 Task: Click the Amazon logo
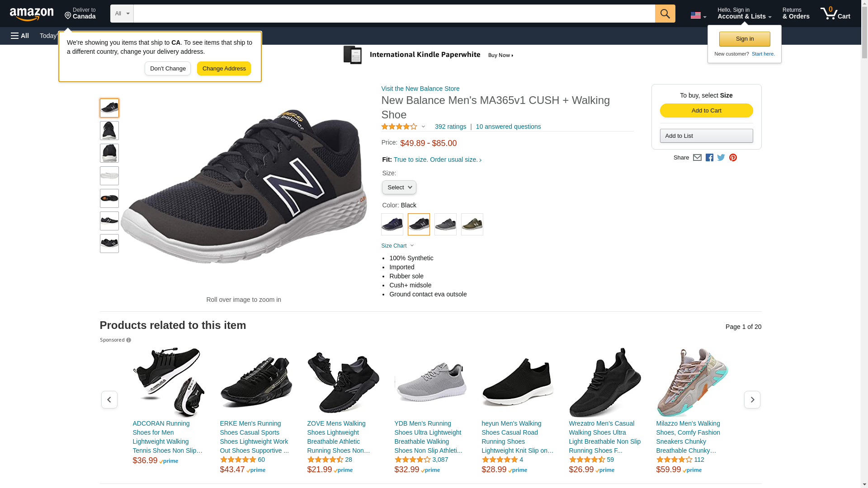point(32,14)
